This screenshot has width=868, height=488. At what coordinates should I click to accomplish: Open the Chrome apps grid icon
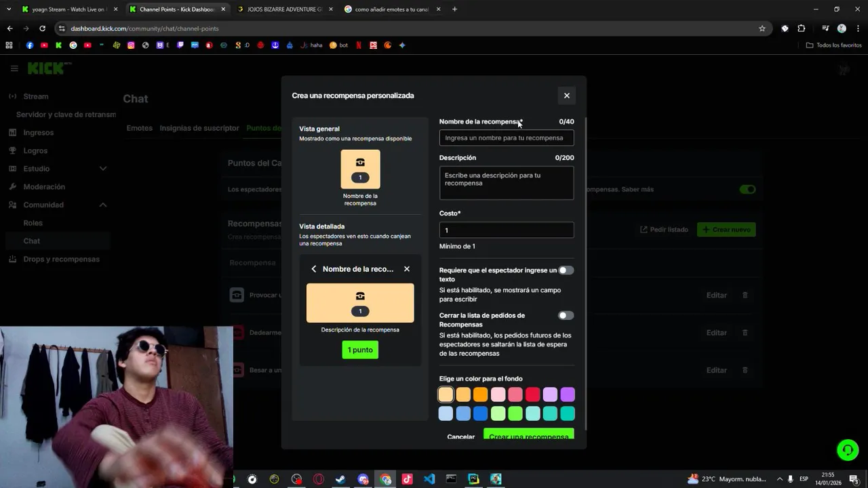click(x=9, y=45)
